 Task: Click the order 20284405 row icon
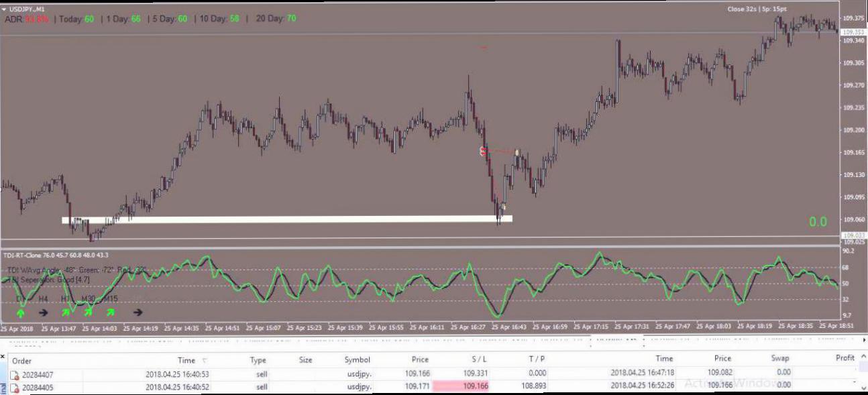14,388
